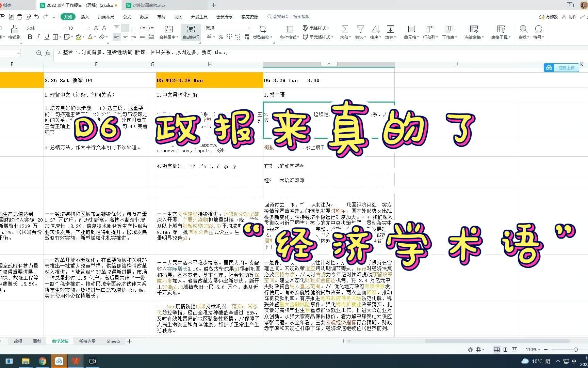588x368 pixels.
Task: Open the Name Box dropdown arrow
Action: 19,53
